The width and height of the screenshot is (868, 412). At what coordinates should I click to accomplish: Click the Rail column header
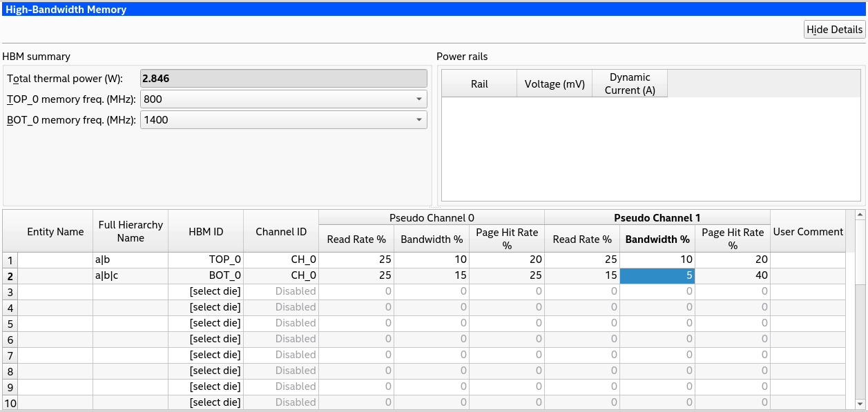[479, 84]
